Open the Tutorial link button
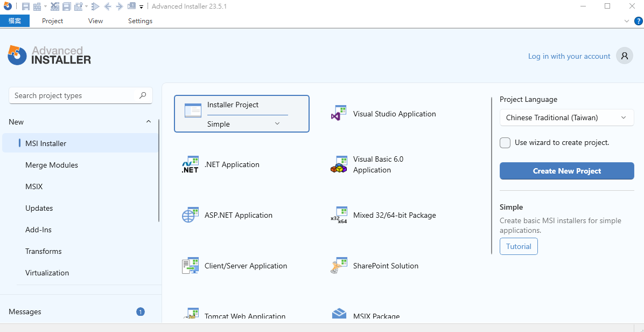Viewport: 644px width, 332px height. [519, 246]
